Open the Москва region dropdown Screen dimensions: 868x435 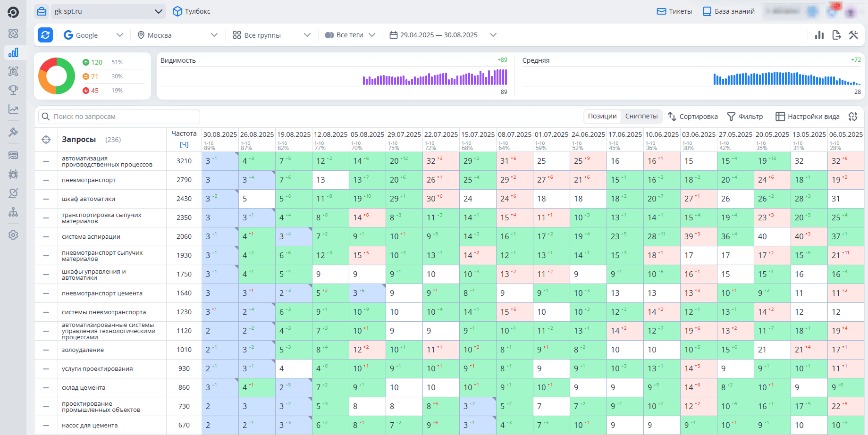(x=177, y=35)
